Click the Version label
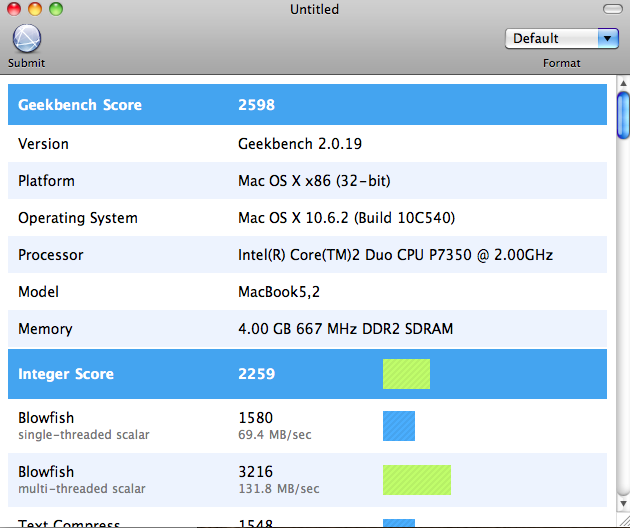This screenshot has width=630, height=528. 43,144
